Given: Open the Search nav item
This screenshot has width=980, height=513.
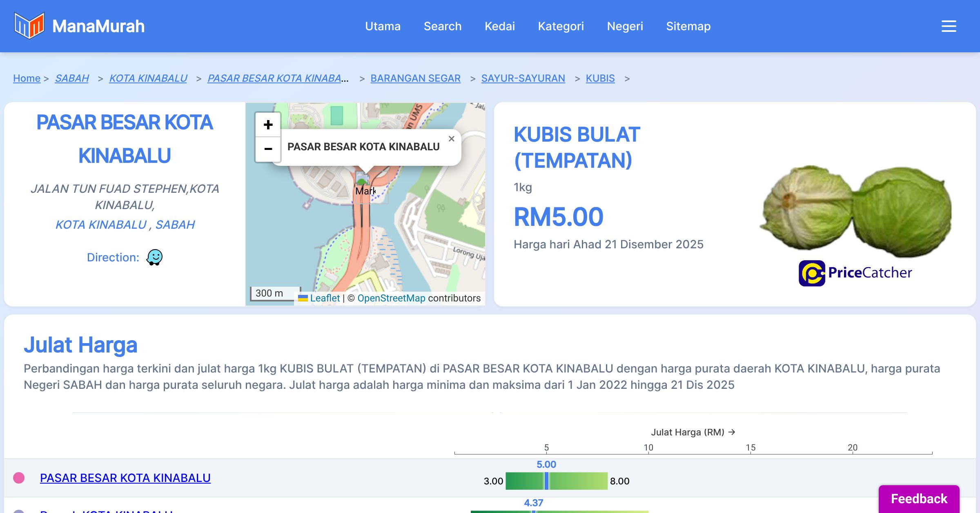Looking at the screenshot, I should pos(442,26).
